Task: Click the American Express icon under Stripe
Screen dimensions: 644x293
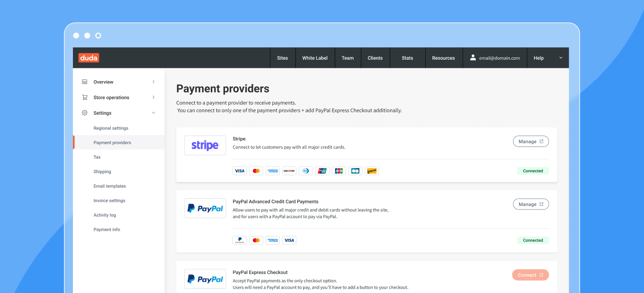Action: click(x=273, y=171)
